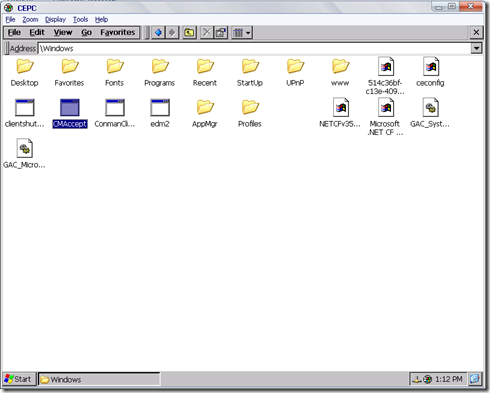Screen dimensions: 490x393
Task: Open the Display menu
Action: [55, 19]
